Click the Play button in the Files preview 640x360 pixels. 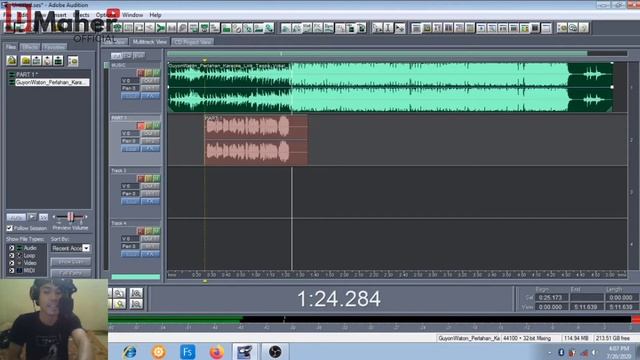pos(32,217)
